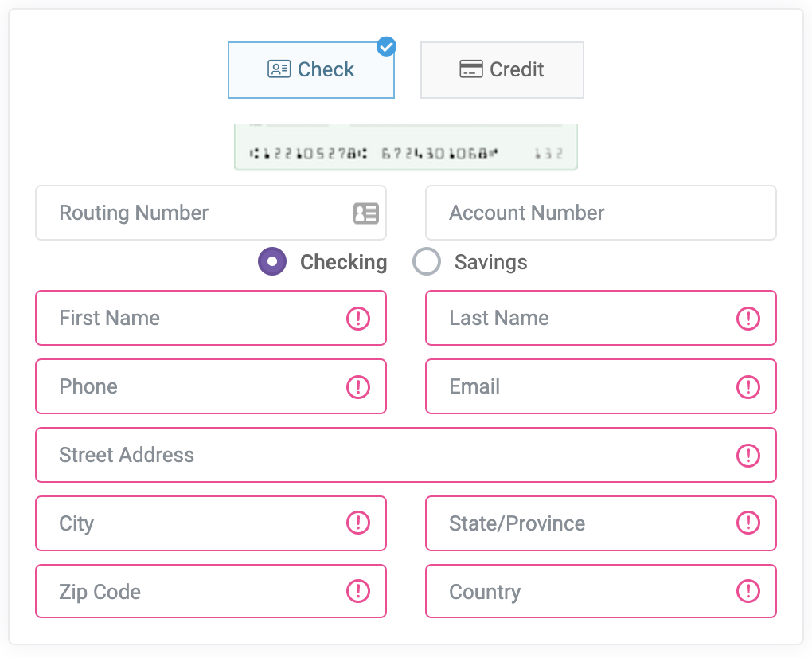
Task: Click the sample check image
Action: (405, 147)
